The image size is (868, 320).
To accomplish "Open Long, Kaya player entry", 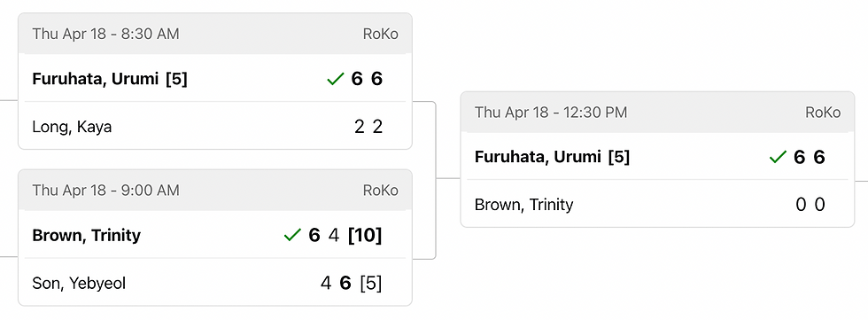I will [72, 127].
